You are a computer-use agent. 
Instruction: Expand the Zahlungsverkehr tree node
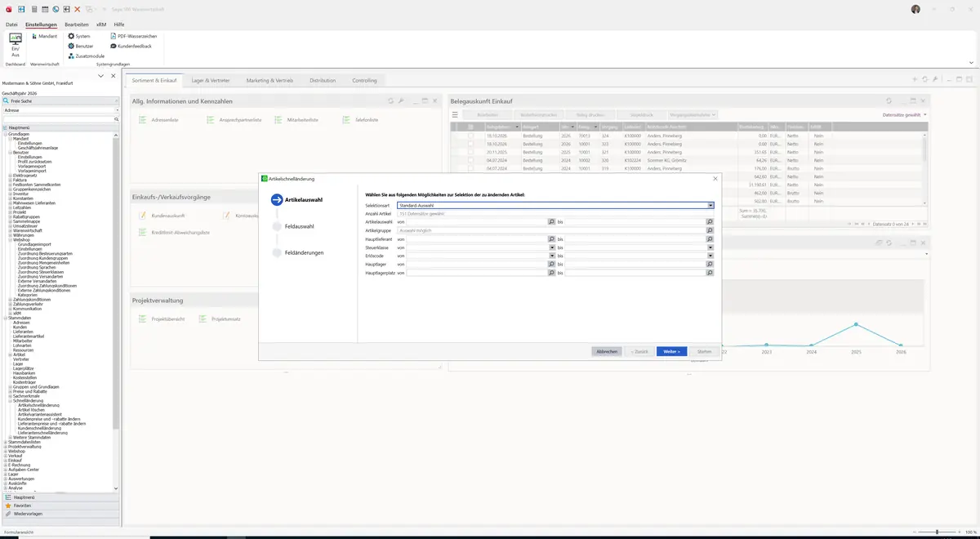(10, 304)
